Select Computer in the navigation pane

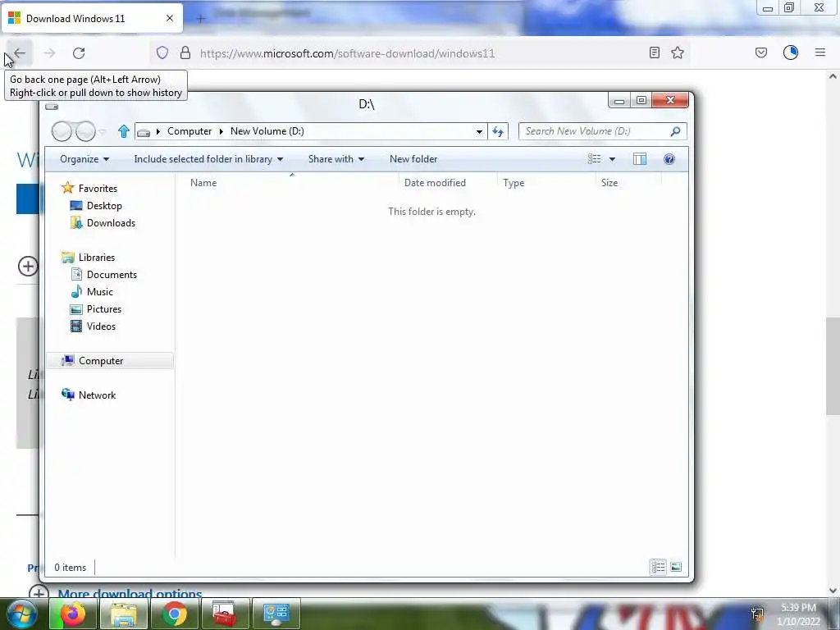tap(110, 361)
